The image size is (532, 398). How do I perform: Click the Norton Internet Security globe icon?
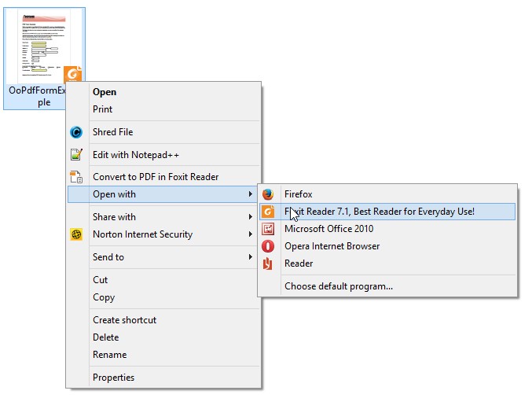coord(76,234)
